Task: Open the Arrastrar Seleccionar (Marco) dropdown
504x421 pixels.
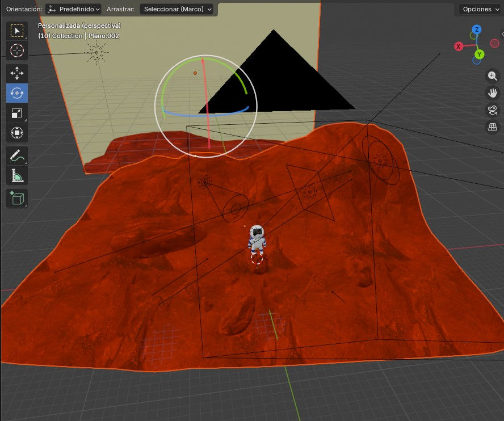Action: tap(177, 9)
